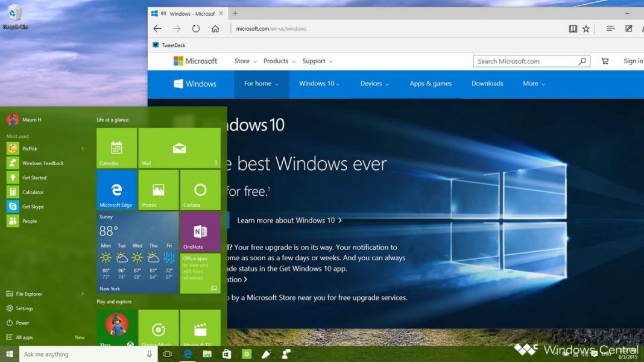Screen dimensions: 644x362
Task: Expand the More dropdown in navbar
Action: tap(534, 84)
